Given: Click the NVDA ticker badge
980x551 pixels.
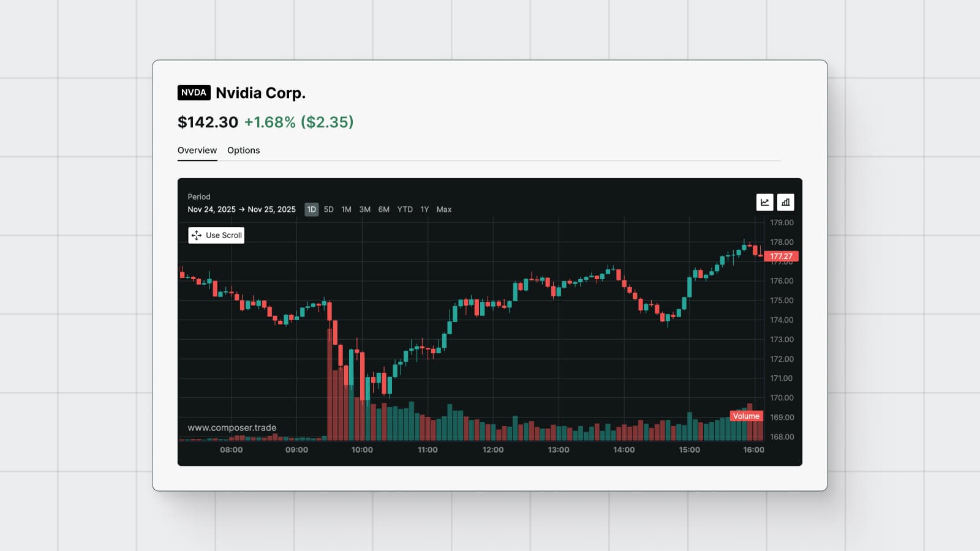Looking at the screenshot, I should click(x=194, y=92).
